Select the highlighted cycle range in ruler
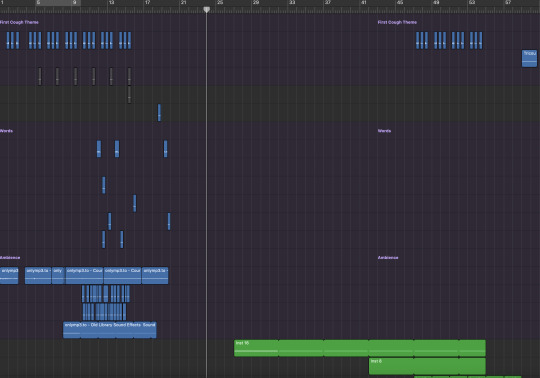 pyautogui.click(x=58, y=3)
